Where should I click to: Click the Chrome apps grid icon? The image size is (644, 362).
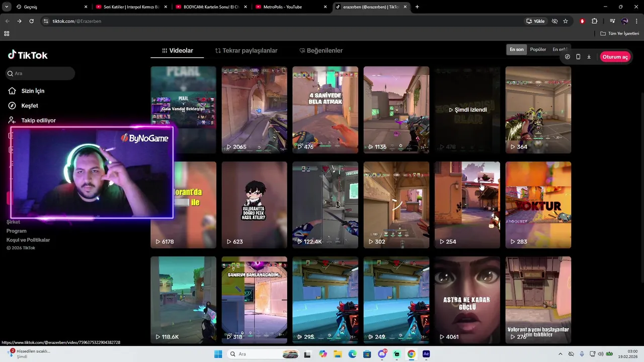click(x=7, y=34)
